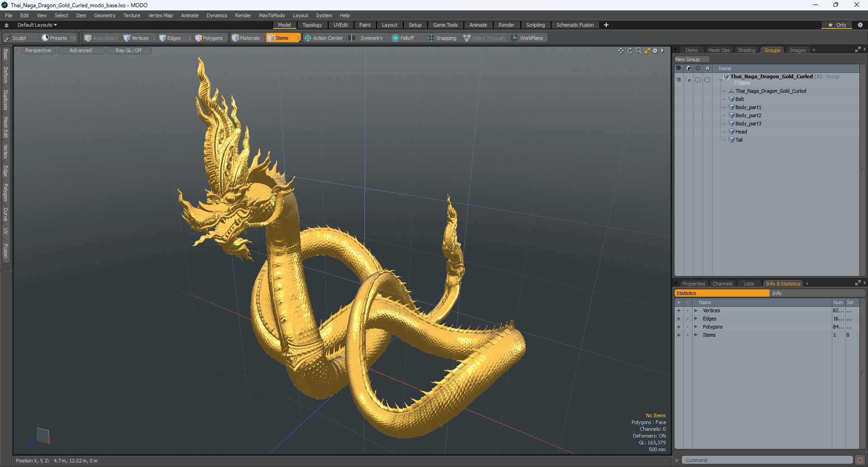Click the viewport move/pan icon
Screen dimensions: 868x467
pyautogui.click(x=621, y=51)
